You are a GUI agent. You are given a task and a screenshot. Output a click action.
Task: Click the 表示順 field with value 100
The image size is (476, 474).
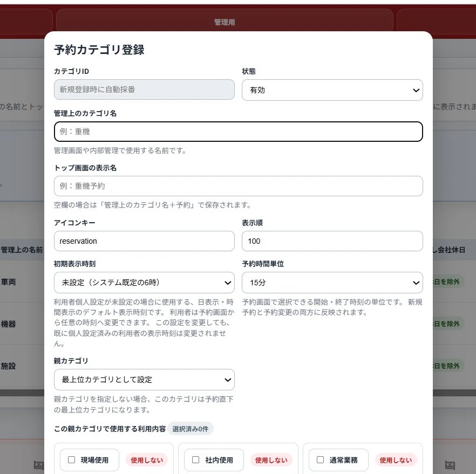point(332,241)
